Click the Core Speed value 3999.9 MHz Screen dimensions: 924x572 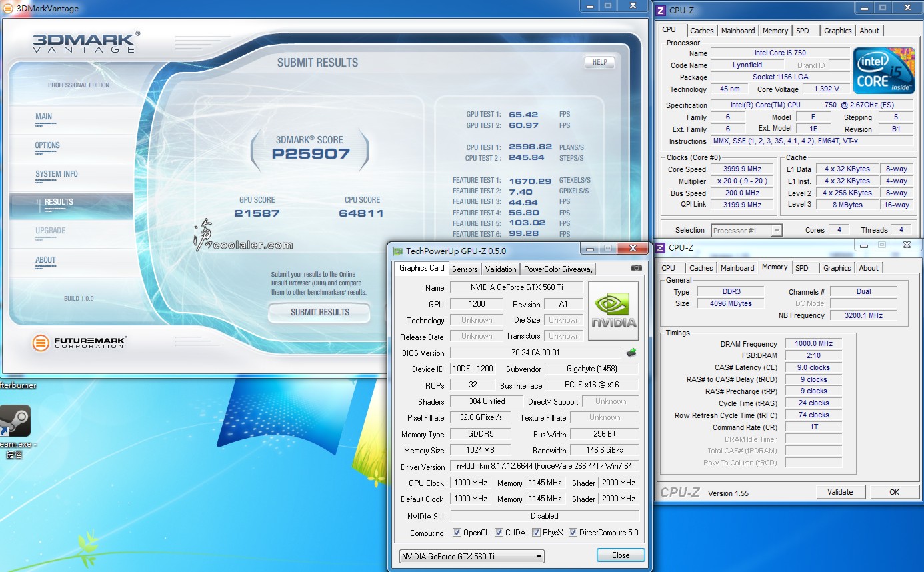pos(743,169)
